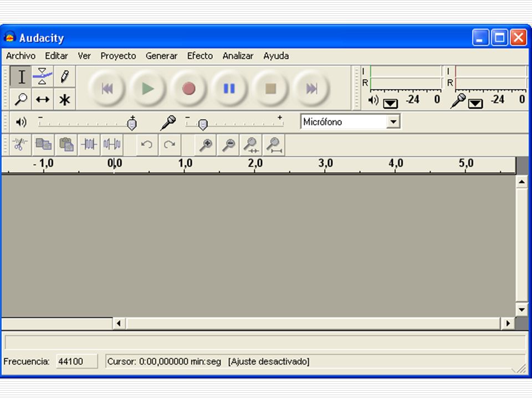532x399 pixels.
Task: Select the Multi-tool asterisk
Action: click(64, 99)
